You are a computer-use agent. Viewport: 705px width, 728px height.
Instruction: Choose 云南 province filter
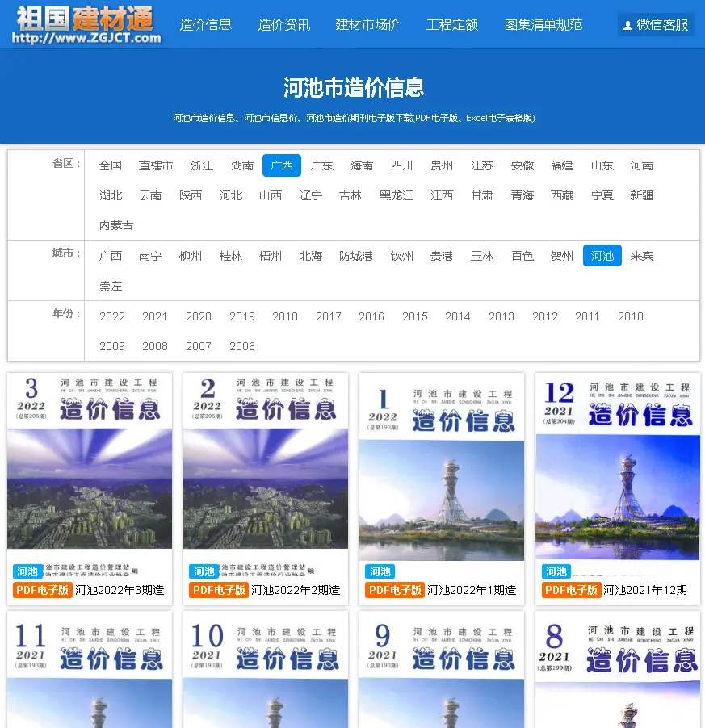150,195
